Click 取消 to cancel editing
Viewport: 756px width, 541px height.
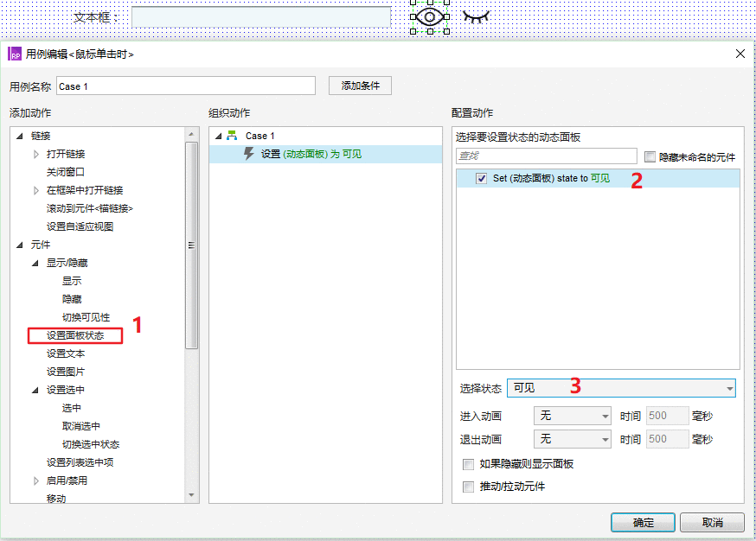[712, 522]
